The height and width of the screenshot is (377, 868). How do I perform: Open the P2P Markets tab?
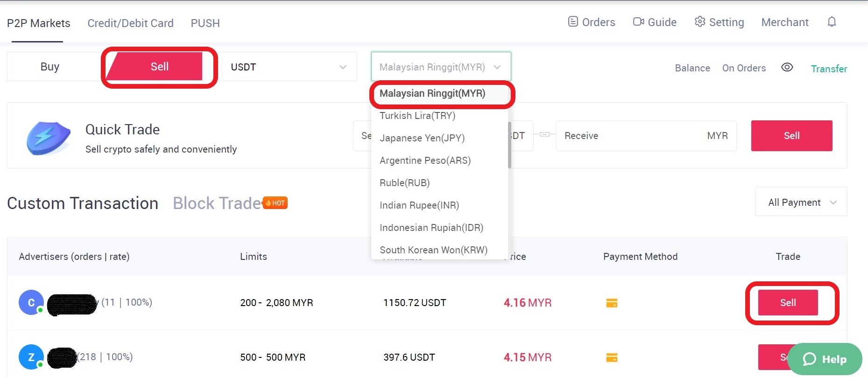[39, 23]
